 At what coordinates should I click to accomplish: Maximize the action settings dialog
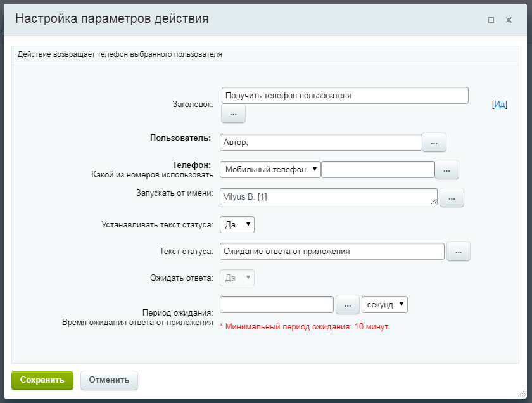click(x=491, y=20)
